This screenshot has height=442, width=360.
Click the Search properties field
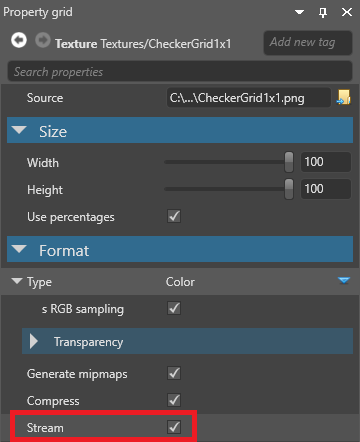(x=180, y=71)
